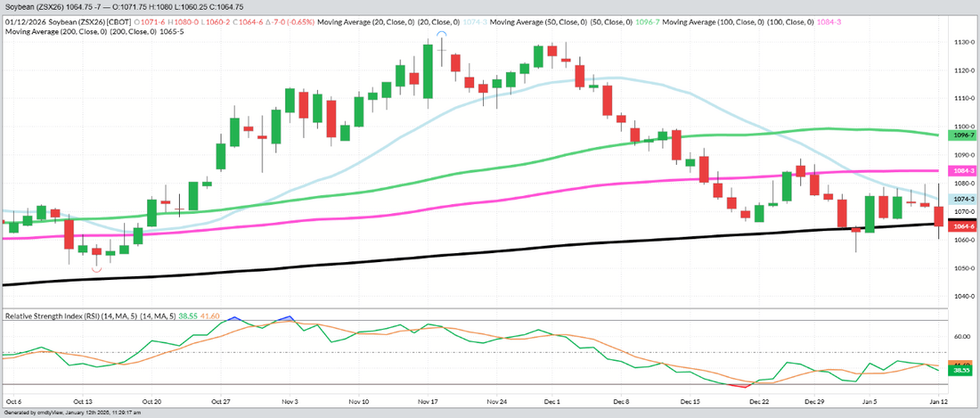
Task: Click the blue overbought RSI peak near Nov 3
Action: coord(286,317)
